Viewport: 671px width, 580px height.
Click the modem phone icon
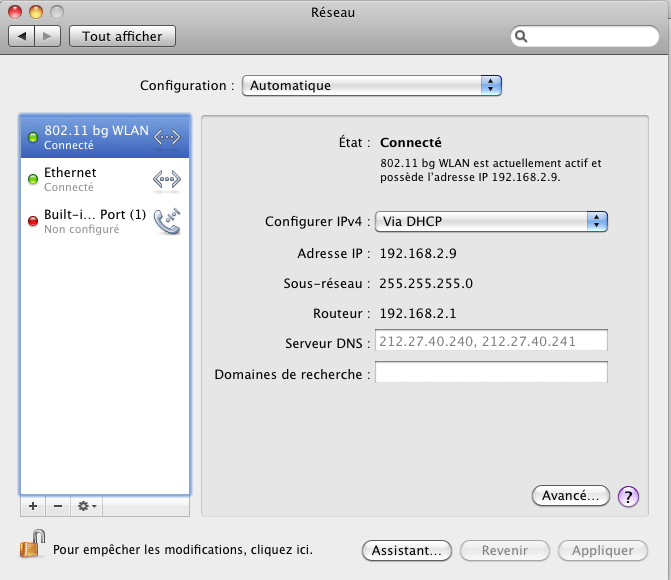tap(167, 221)
